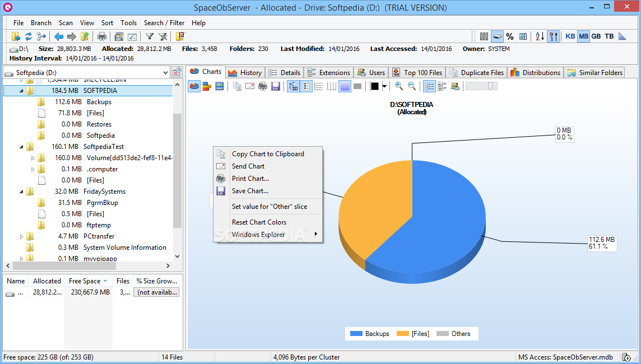
Task: Click the Allocated column header
Action: point(47,281)
